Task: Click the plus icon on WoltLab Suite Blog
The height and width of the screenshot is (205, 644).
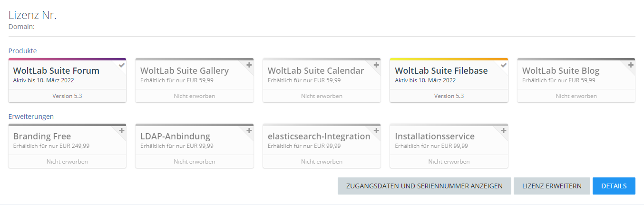Action: (631, 65)
